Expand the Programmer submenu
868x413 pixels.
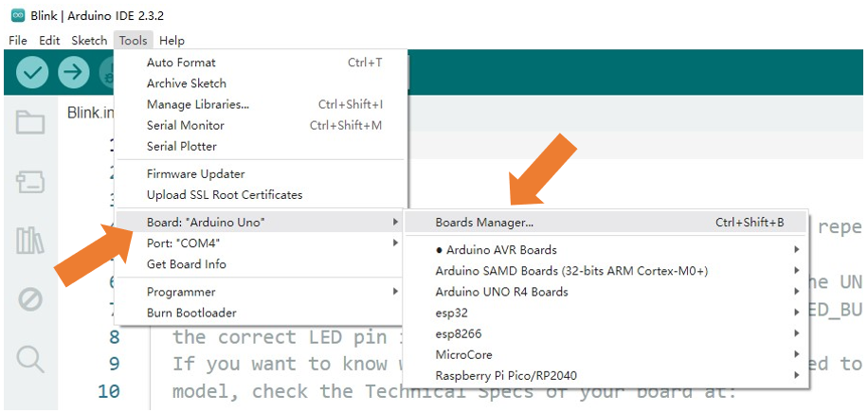261,292
